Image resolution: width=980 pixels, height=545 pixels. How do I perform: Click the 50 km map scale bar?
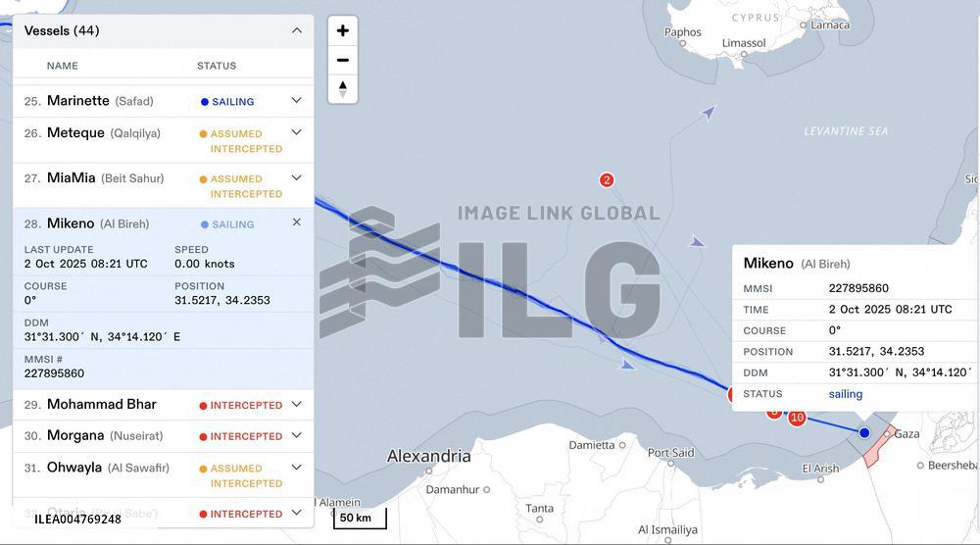tap(360, 518)
